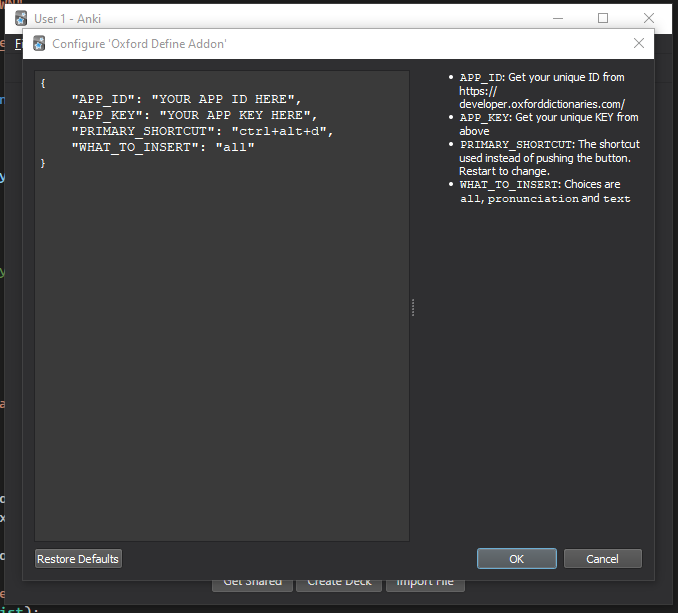Click the closing brace in JSON editor
Viewport: 678px width, 613px height.
coord(44,163)
